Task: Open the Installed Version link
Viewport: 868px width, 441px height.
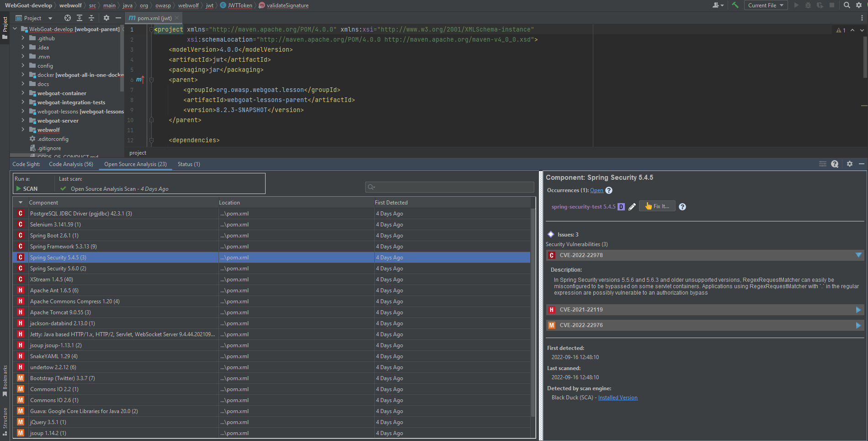Action: coord(618,397)
